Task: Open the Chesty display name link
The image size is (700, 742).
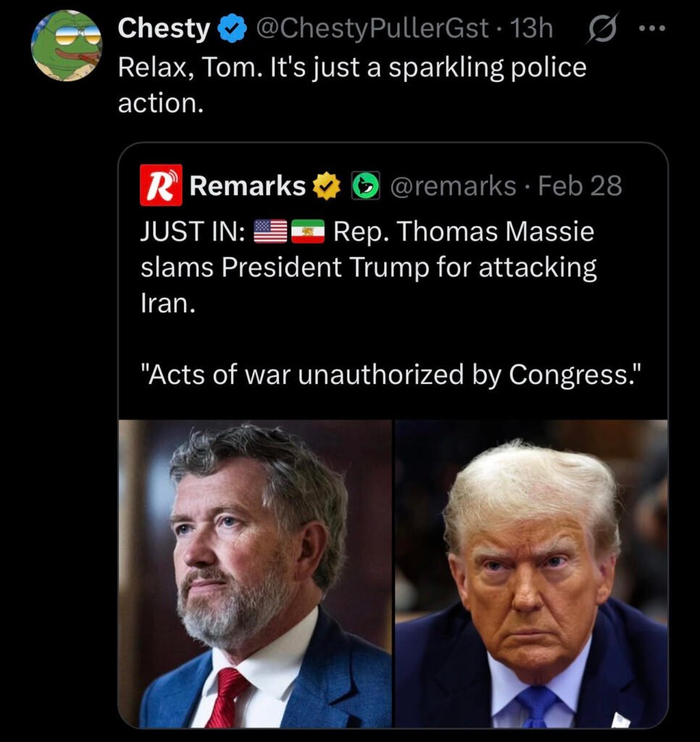Action: tap(163, 29)
